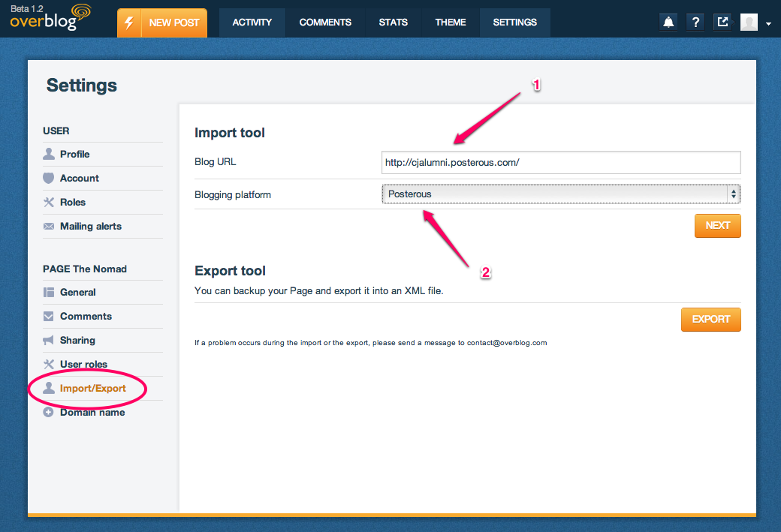Click into the Blog URL field
This screenshot has width=781, height=532.
tap(561, 162)
